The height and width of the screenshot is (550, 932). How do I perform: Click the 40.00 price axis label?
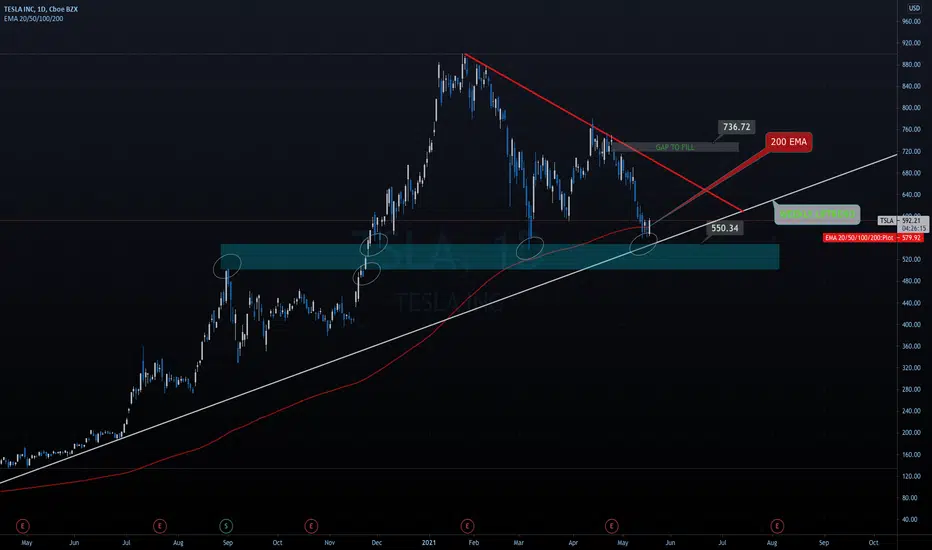tap(911, 520)
